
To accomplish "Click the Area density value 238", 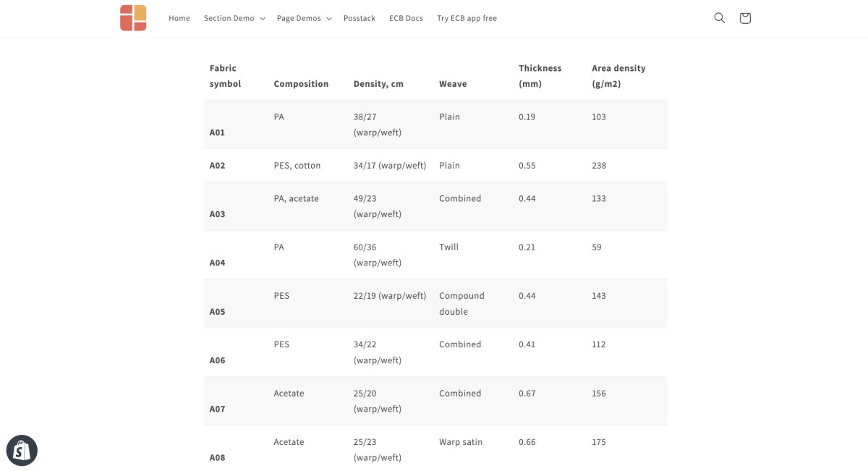I will (x=598, y=165).
